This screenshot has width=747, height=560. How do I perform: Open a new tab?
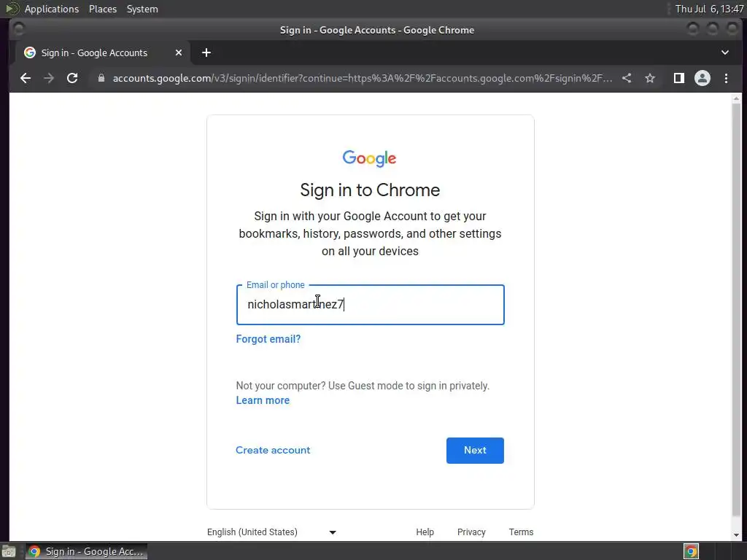pos(206,52)
